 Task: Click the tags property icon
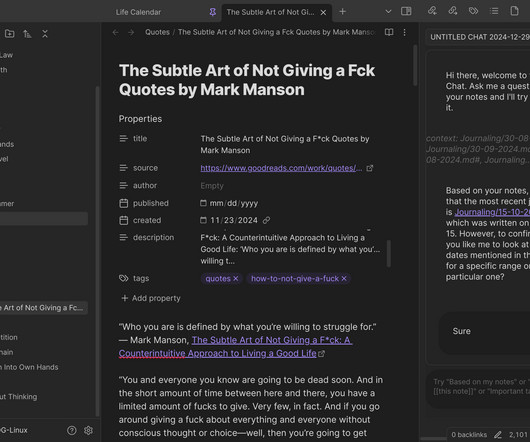point(124,278)
